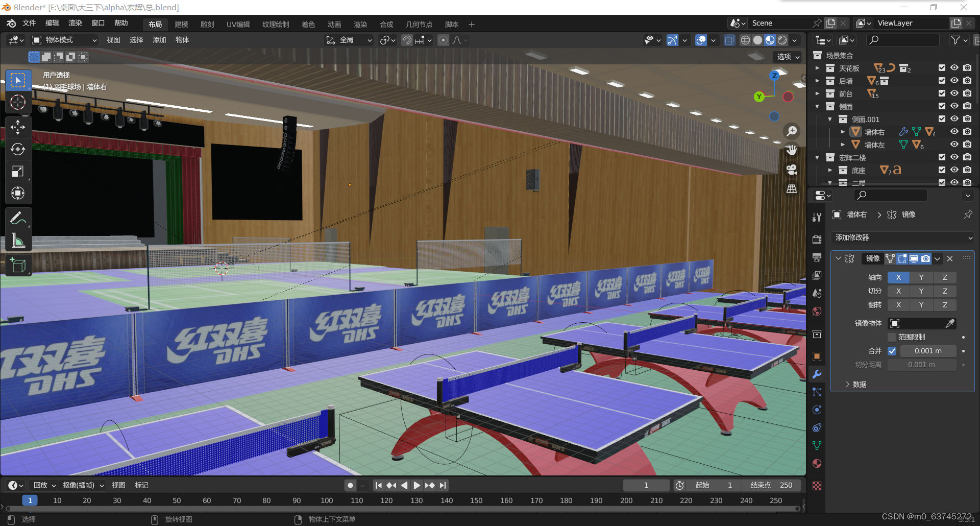Image resolution: width=980 pixels, height=526 pixels.
Task: Uncheck the 合并 merge checkbox
Action: click(892, 351)
